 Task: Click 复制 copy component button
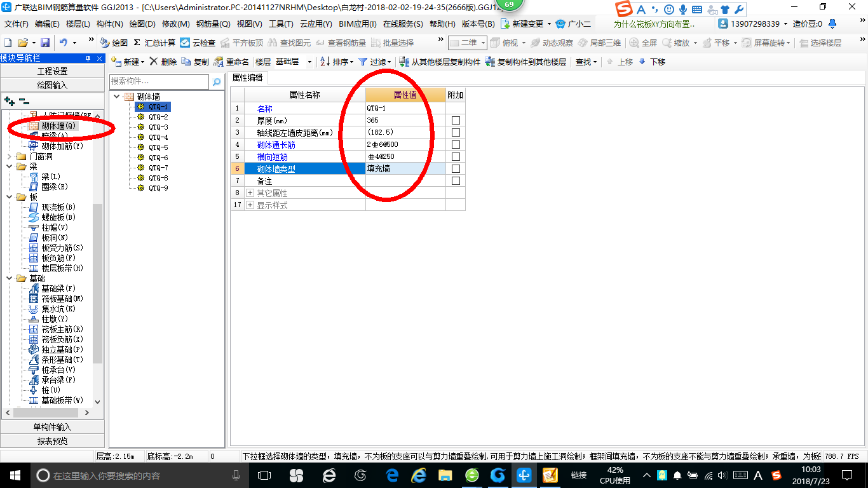(x=195, y=62)
